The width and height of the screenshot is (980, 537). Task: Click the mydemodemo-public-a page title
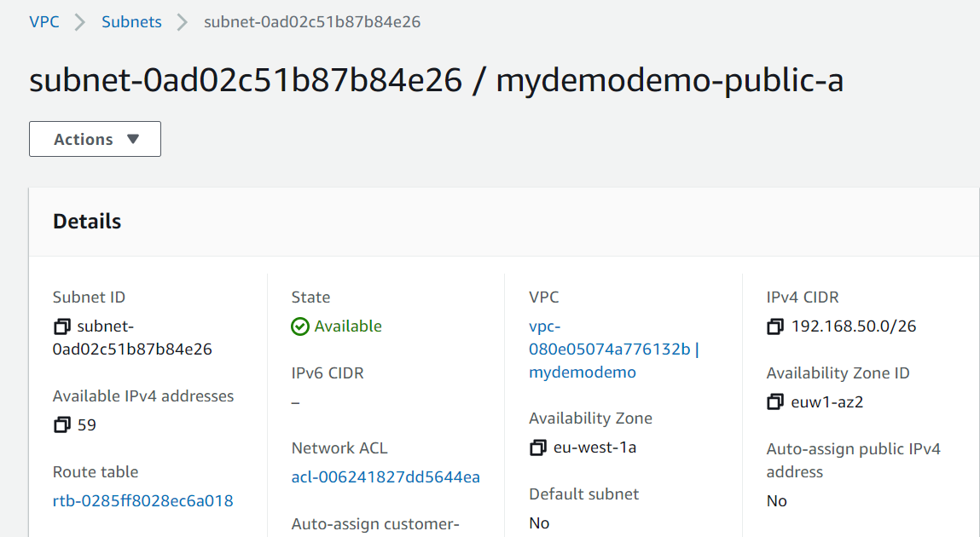[670, 80]
